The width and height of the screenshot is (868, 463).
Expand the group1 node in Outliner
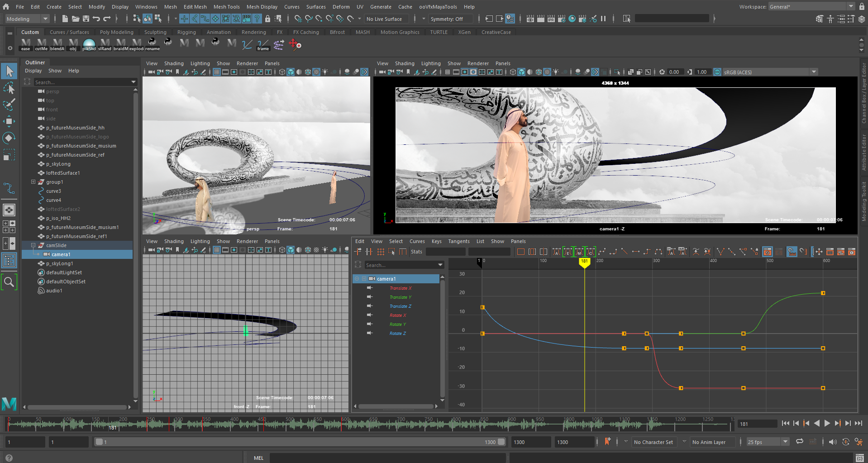pyautogui.click(x=33, y=182)
